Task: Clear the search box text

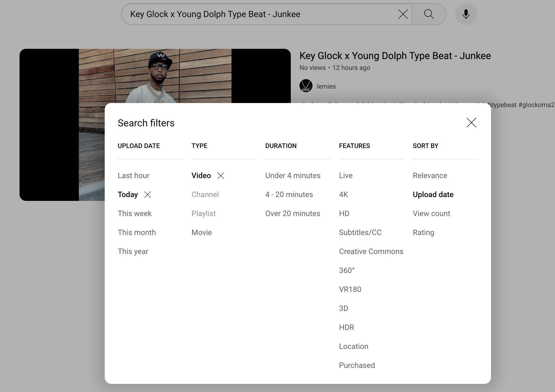Action: coord(403,14)
